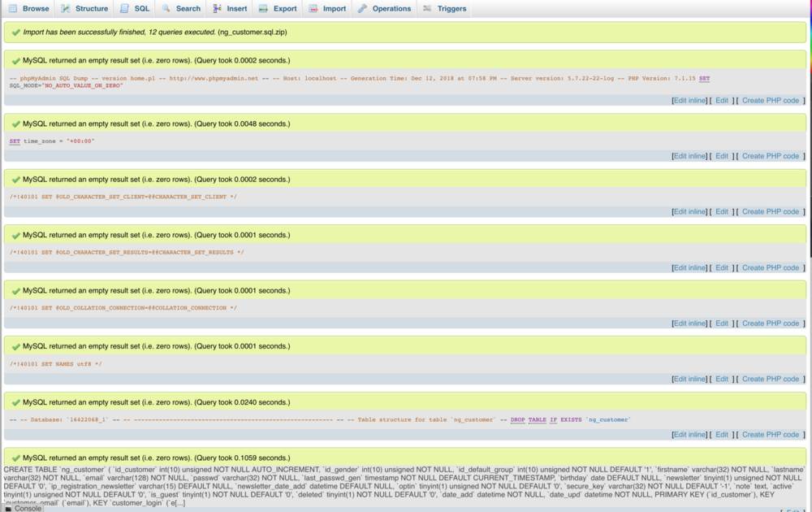The width and height of the screenshot is (812, 512).
Task: Open Create PHP code for the time_zone query
Action: point(771,155)
